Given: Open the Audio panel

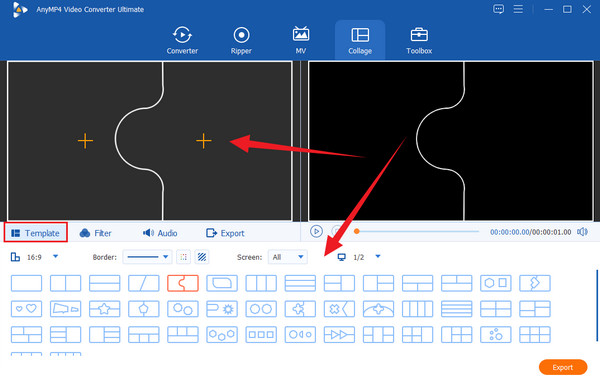Looking at the screenshot, I should pyautogui.click(x=160, y=233).
